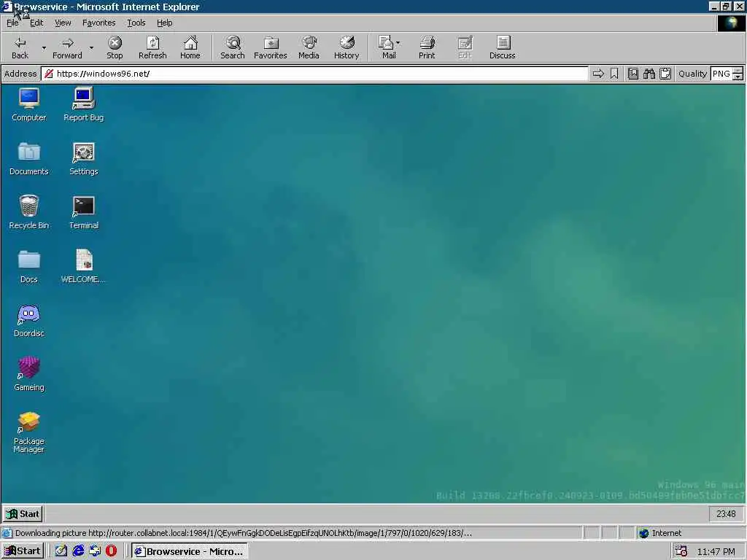Click the Windows 96 Start button
Image resolution: width=747 pixels, height=560 pixels.
[x=23, y=514]
